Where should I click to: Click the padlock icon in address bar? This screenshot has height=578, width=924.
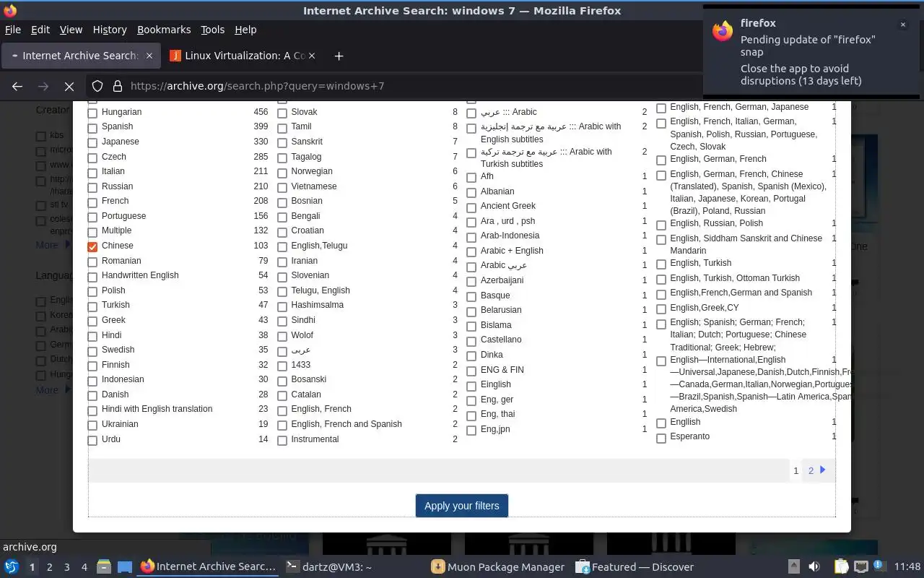(117, 86)
